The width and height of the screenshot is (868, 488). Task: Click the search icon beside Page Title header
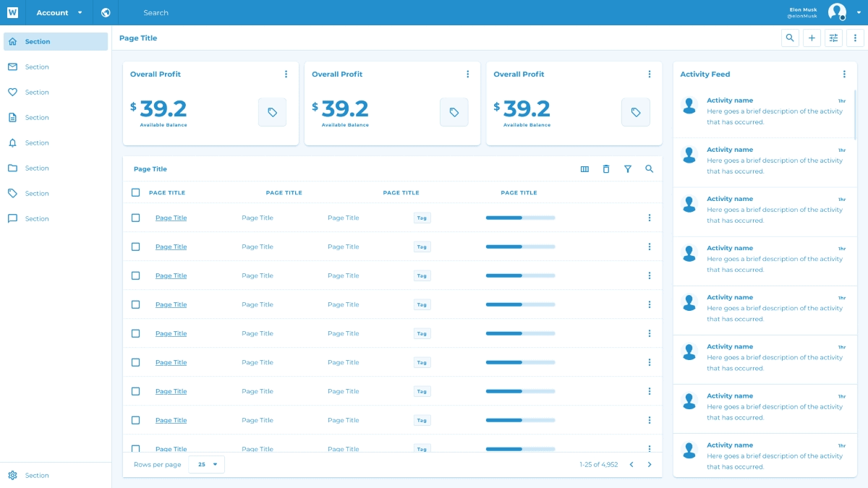(790, 38)
